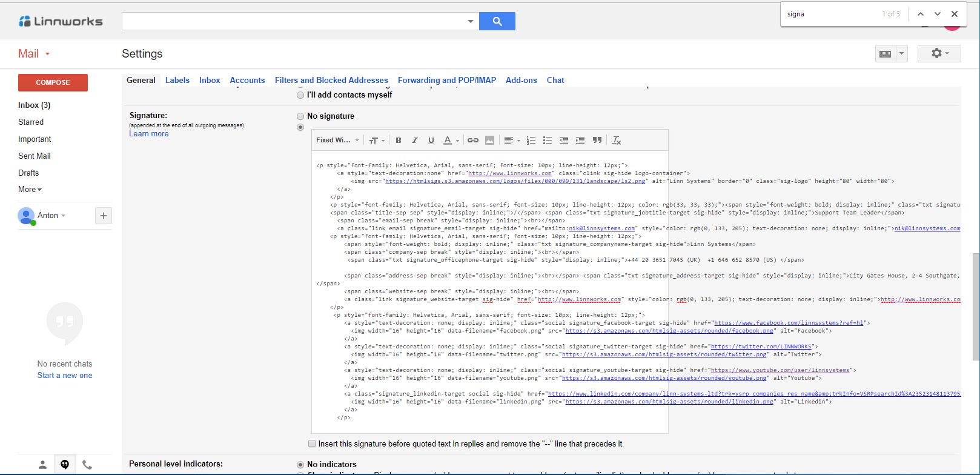This screenshot has width=980, height=475.
Task: Open Filters and Blocked Addresses tab
Action: coord(331,80)
